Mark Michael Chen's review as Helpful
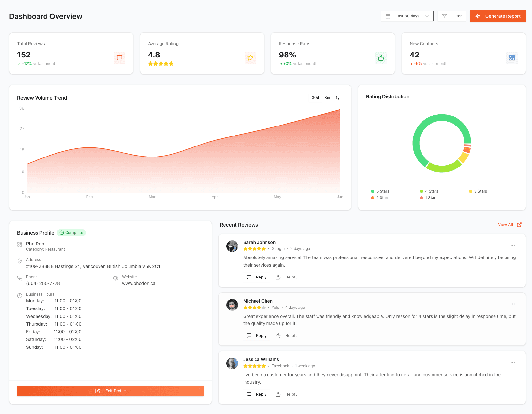This screenshot has height=414, width=532. coord(287,336)
